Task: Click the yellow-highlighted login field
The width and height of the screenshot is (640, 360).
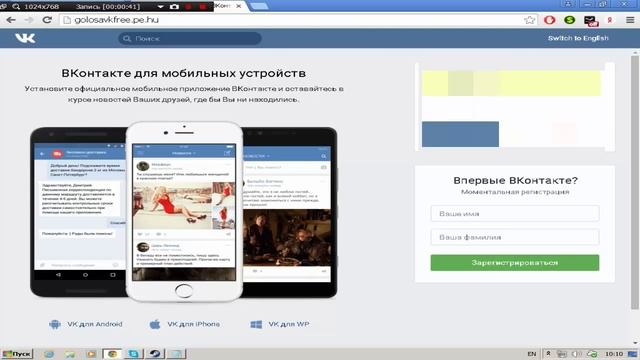Action: 511,83
